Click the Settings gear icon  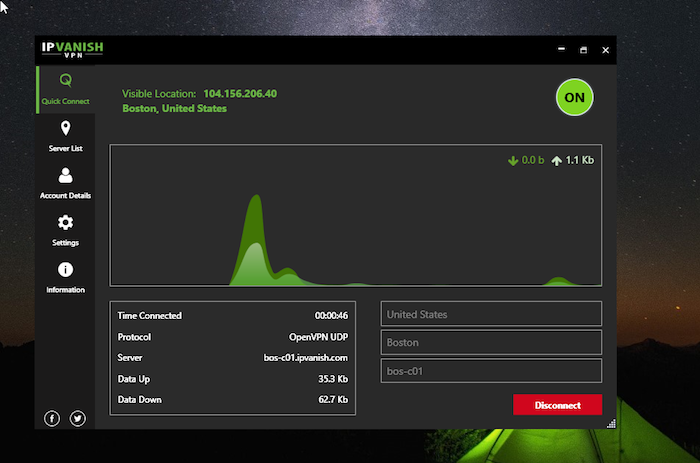[66, 222]
